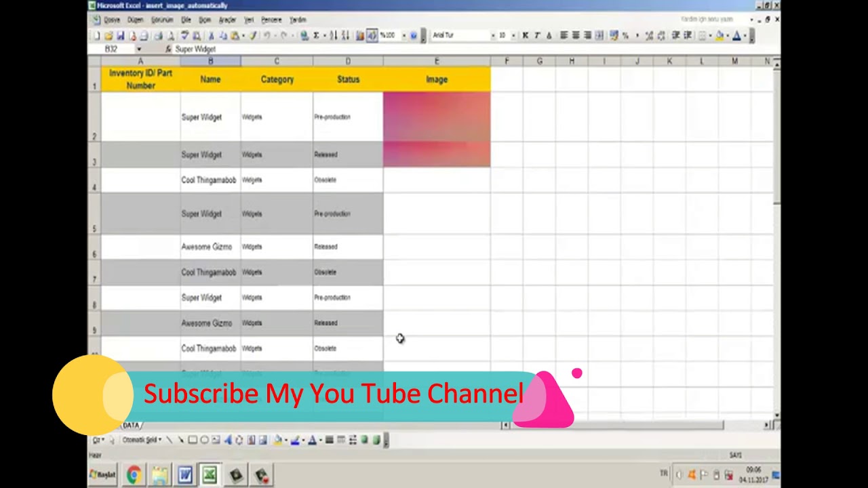Toggle right text alignment
Viewport: 868px width, 488px height.
[588, 35]
